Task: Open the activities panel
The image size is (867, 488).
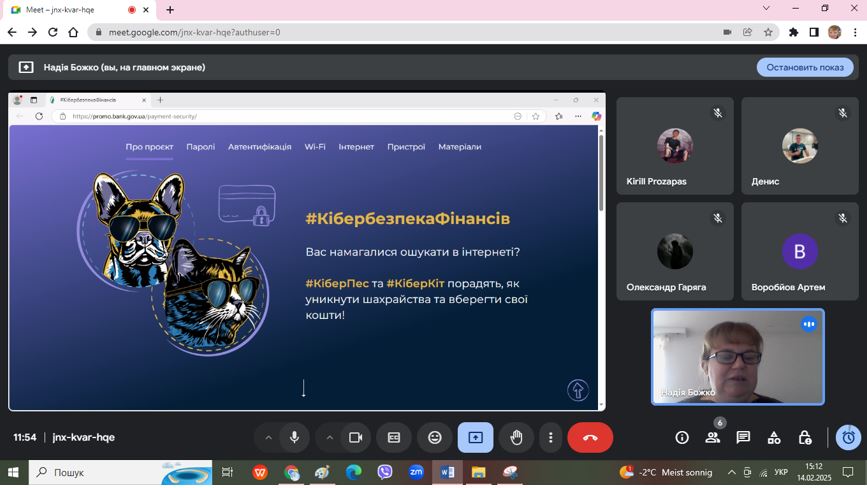Action: [774, 438]
